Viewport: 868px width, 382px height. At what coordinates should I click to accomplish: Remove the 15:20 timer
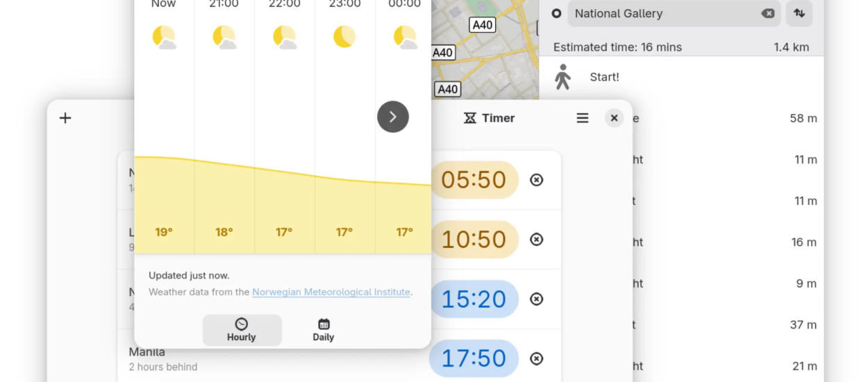(x=536, y=299)
